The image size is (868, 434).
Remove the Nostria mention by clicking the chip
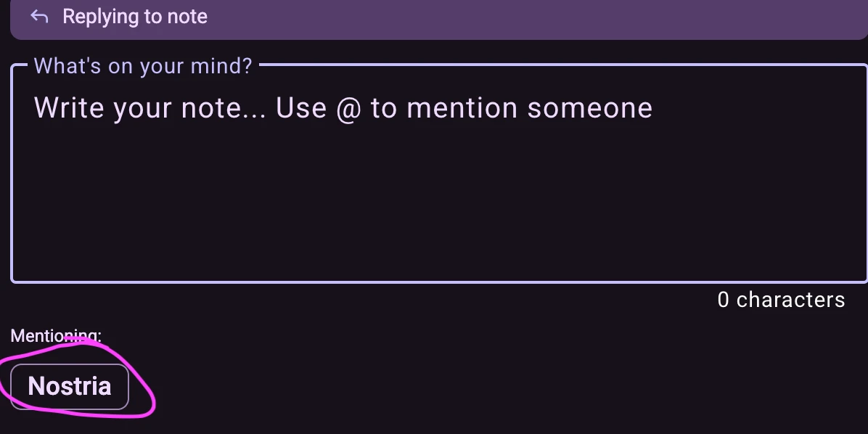pos(70,386)
